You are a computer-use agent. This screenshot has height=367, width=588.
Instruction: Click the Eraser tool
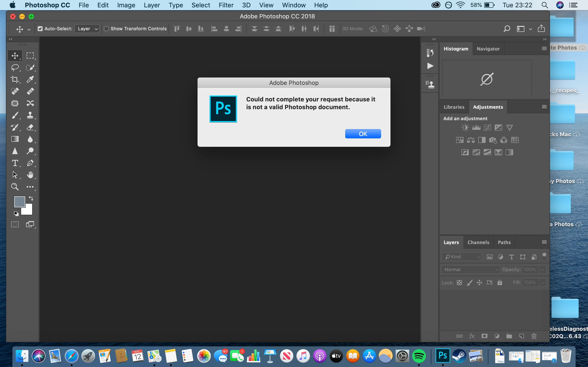coord(30,127)
